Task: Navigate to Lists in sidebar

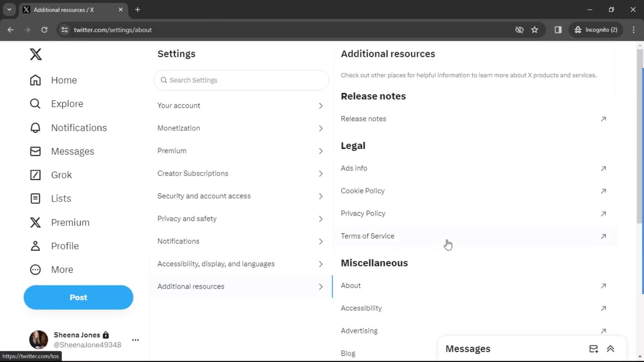Action: click(x=61, y=198)
